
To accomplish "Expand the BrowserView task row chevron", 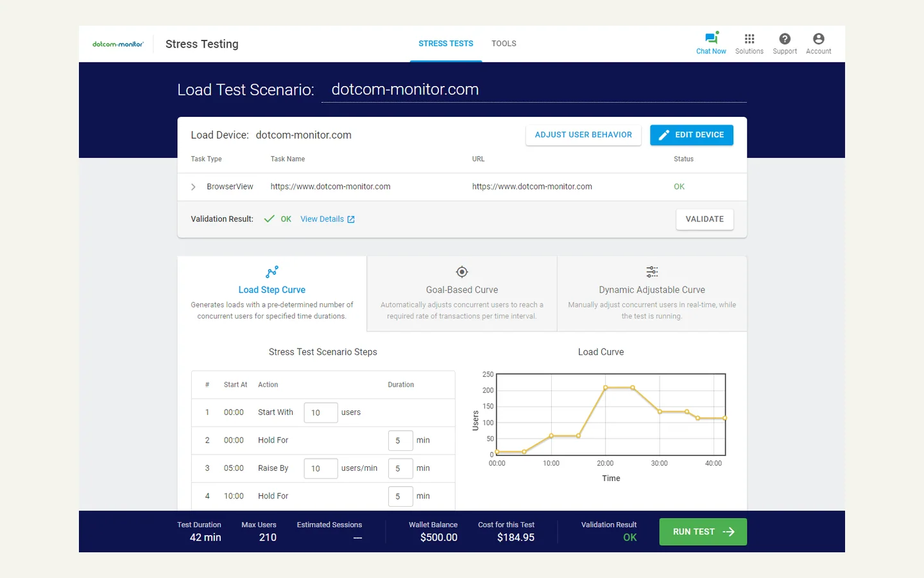I will tap(193, 187).
